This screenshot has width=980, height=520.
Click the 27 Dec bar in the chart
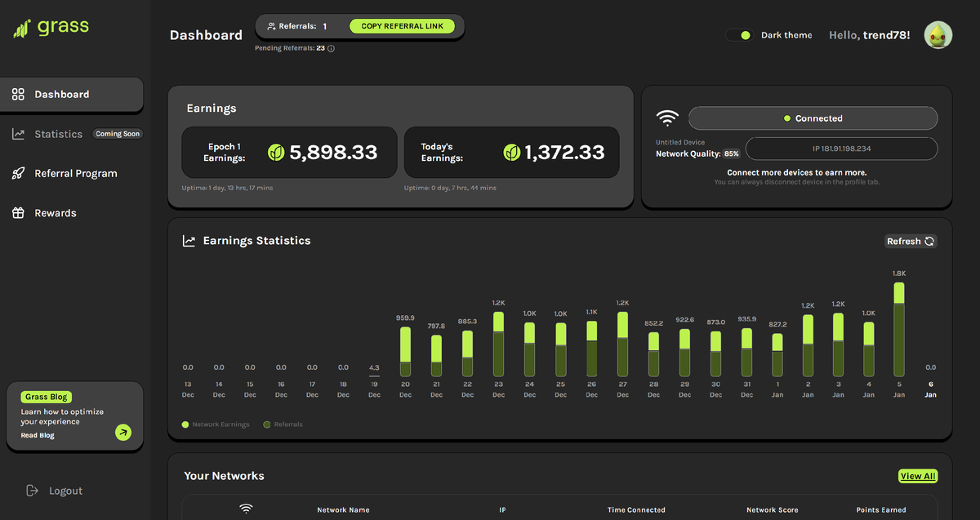(623, 344)
